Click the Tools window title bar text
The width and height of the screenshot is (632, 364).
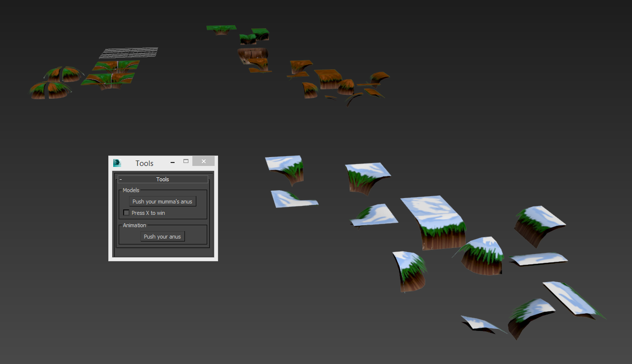point(144,163)
